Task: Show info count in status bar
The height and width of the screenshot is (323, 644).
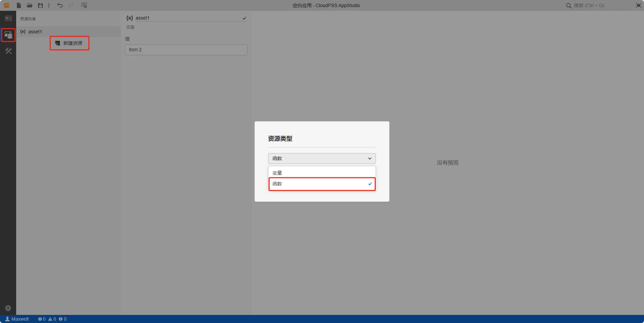Action: [63, 319]
